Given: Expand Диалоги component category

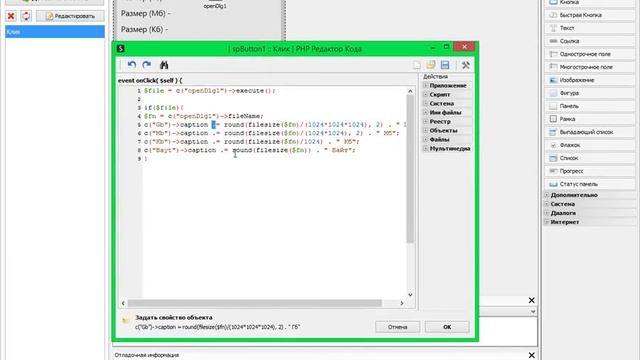Looking at the screenshot, I should click(547, 213).
